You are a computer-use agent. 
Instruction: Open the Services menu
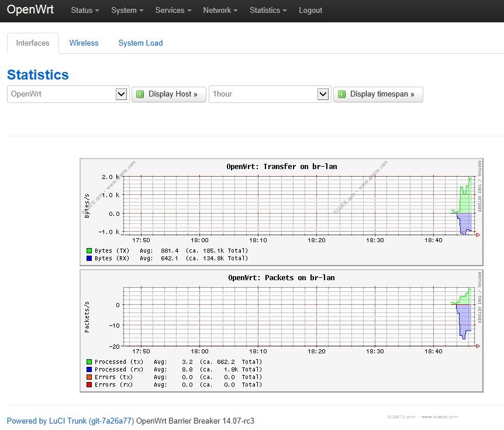pos(173,11)
